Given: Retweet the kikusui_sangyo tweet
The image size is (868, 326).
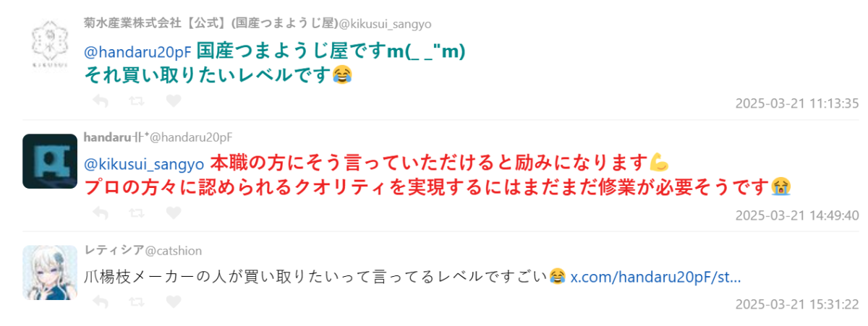Looking at the screenshot, I should (136, 101).
